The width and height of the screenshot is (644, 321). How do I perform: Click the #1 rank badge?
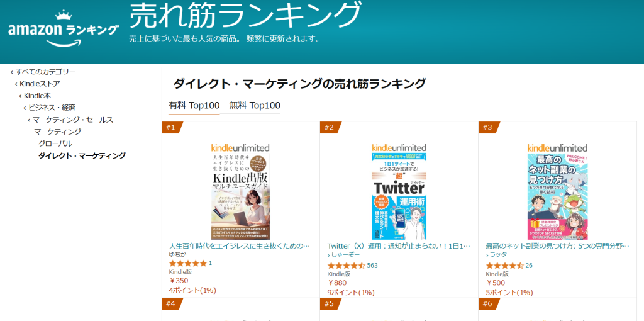pyautogui.click(x=171, y=128)
